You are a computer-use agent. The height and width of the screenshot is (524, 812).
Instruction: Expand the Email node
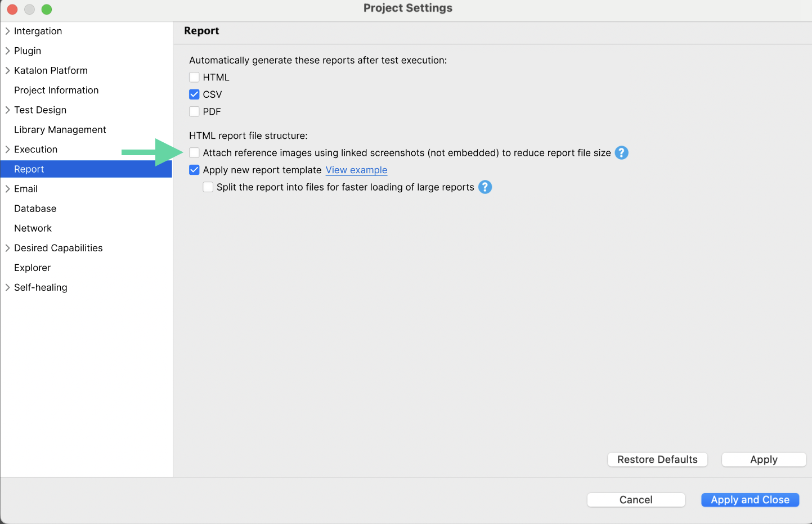(x=7, y=188)
